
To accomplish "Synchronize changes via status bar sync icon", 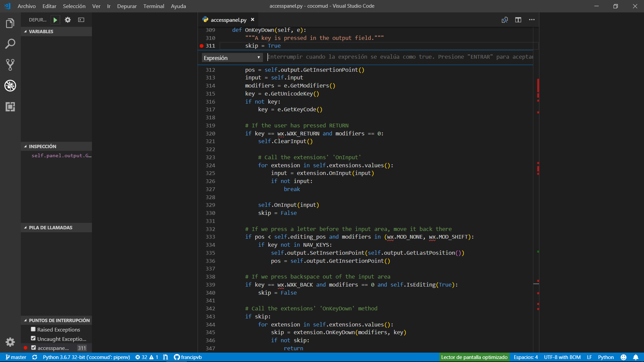I will pos(35,357).
